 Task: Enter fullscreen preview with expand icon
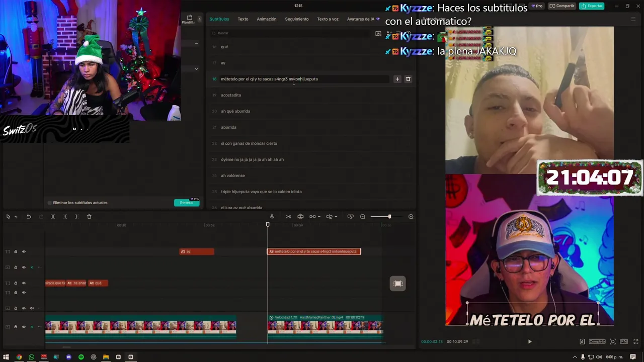636,341
